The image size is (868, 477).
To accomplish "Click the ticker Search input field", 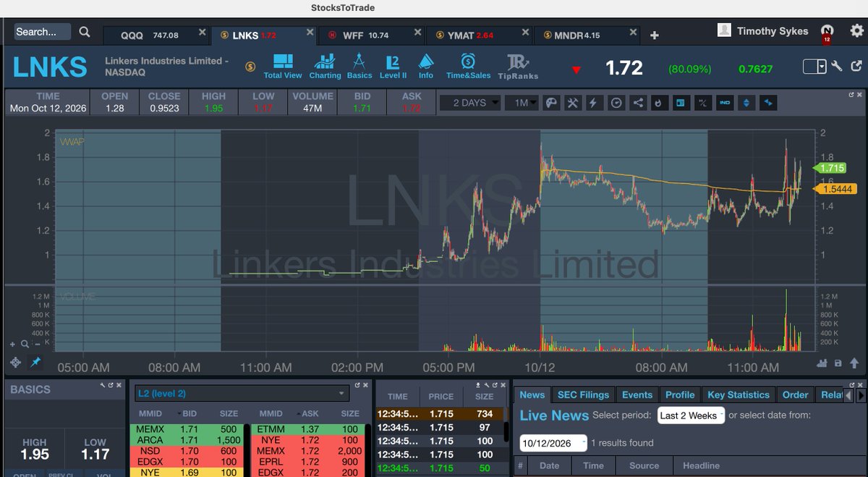I will pos(43,32).
